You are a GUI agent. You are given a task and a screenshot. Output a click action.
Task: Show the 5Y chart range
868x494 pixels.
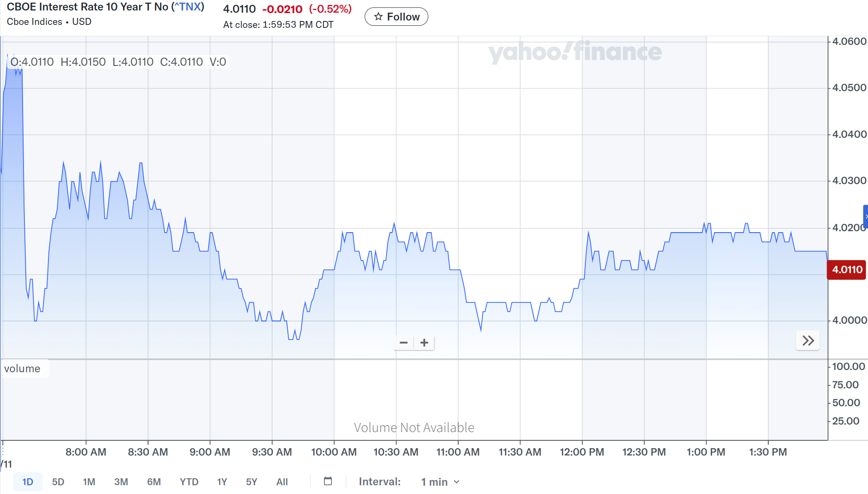click(251, 482)
